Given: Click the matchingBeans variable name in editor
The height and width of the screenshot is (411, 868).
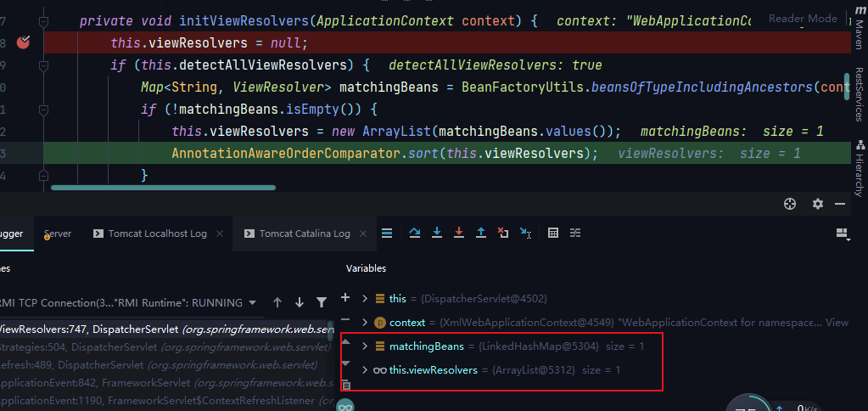Looking at the screenshot, I should pos(389,87).
